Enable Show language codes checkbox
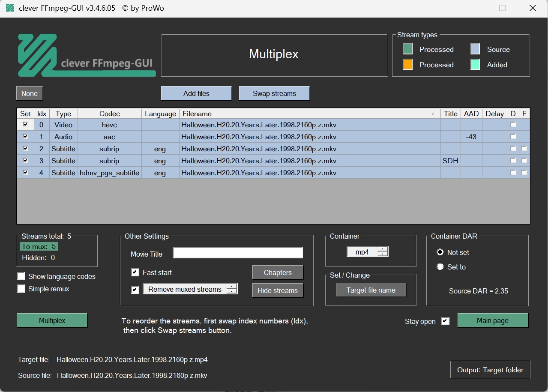The height and width of the screenshot is (392, 548). tap(21, 276)
